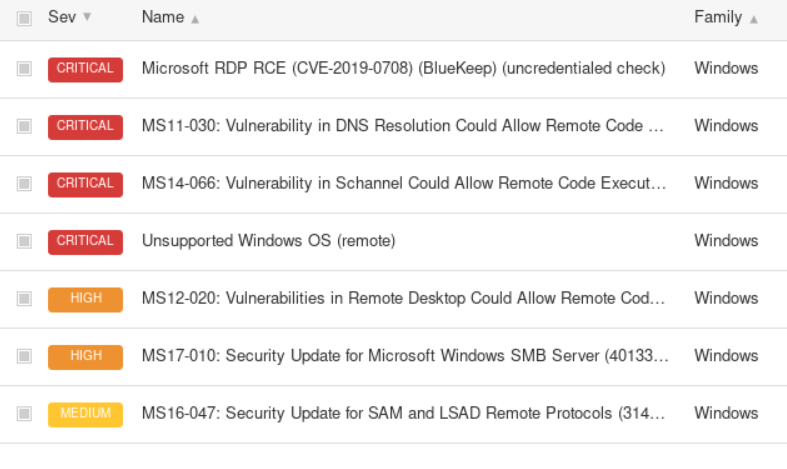The width and height of the screenshot is (787, 469).
Task: Click the MEDIUM badge for MS16-047
Action: [x=85, y=414]
